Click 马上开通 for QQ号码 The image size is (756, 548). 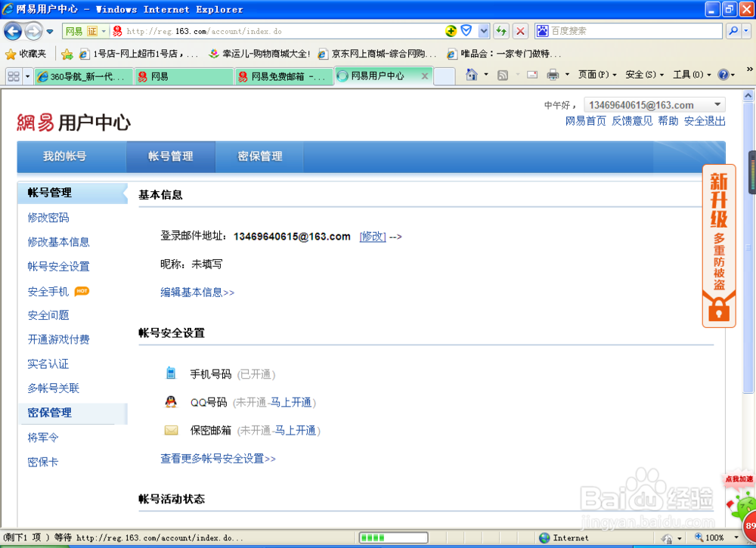291,402
